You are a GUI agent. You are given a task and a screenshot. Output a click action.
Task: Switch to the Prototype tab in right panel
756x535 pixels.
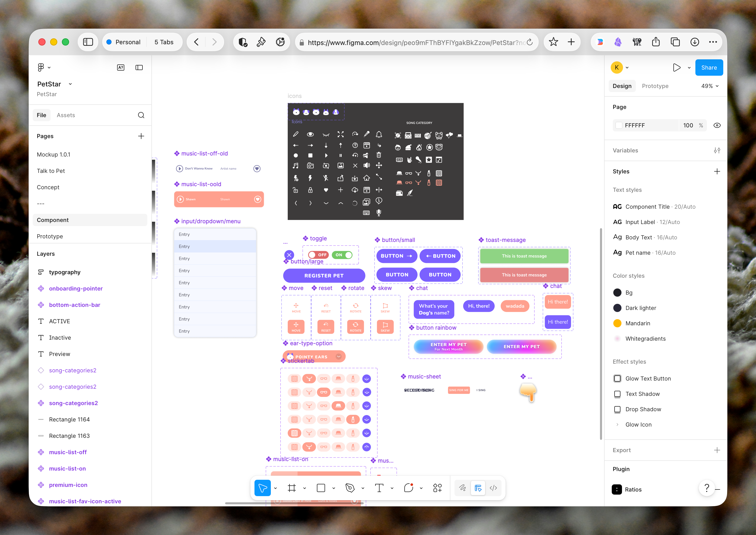(655, 86)
